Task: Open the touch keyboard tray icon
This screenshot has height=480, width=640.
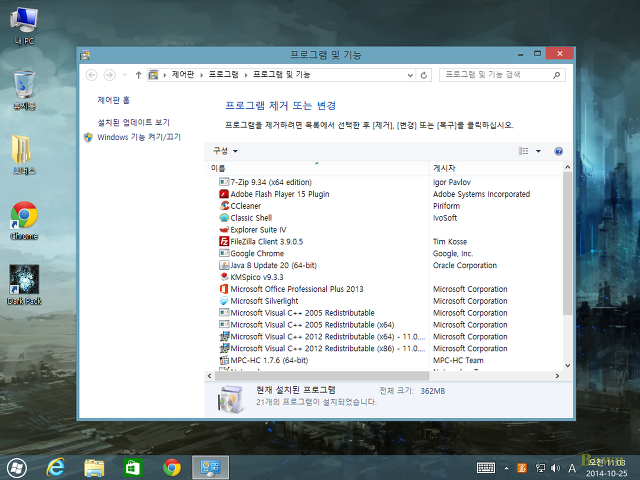Action: tap(486, 468)
